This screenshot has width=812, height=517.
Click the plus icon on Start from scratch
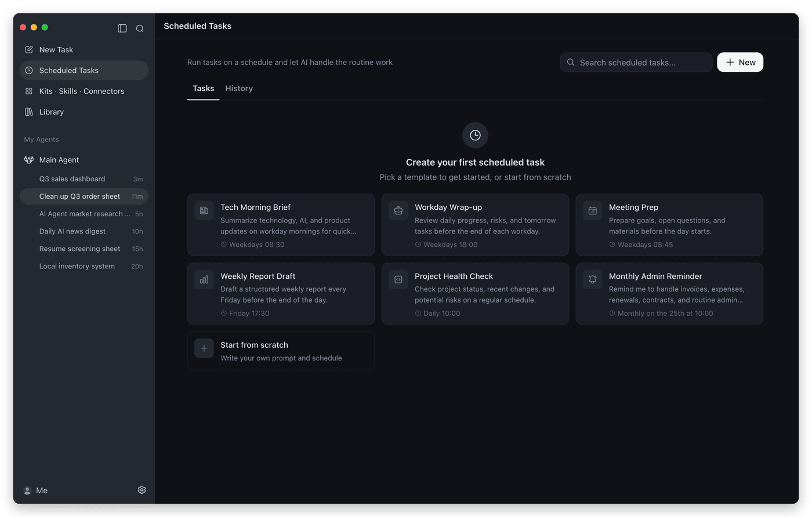point(204,348)
